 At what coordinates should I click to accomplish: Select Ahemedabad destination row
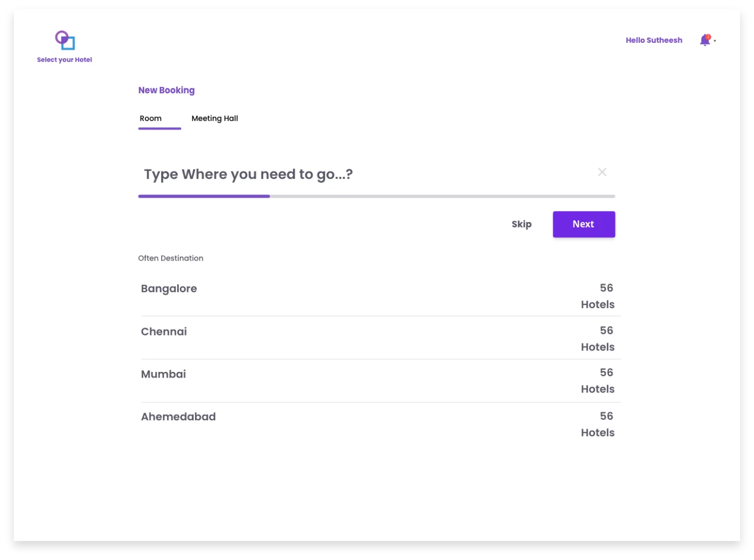178,417
